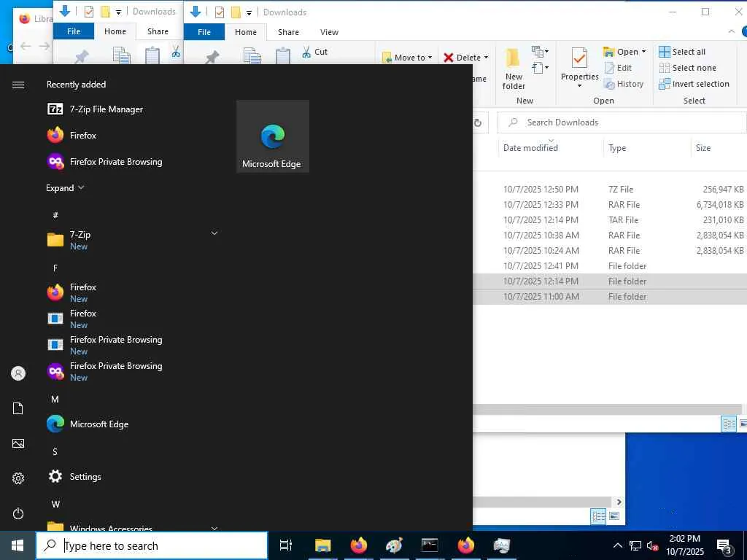This screenshot has height=560, width=747.
Task: Click the Properties quick access icon in front window
Action: [x=219, y=12]
